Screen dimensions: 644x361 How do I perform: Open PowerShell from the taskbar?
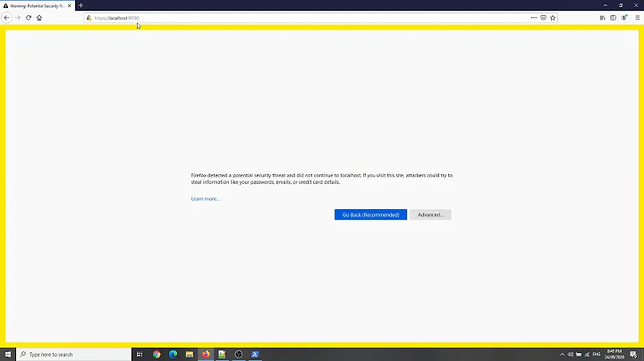(255, 354)
